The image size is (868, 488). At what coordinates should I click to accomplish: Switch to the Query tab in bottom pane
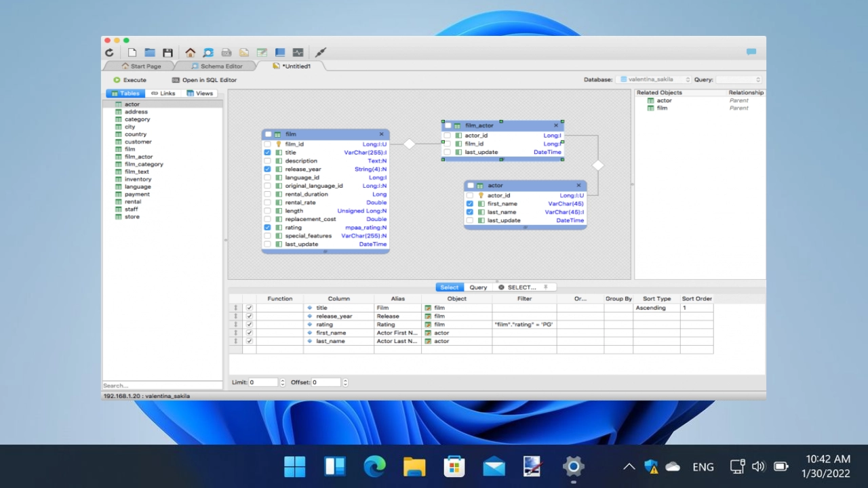478,287
